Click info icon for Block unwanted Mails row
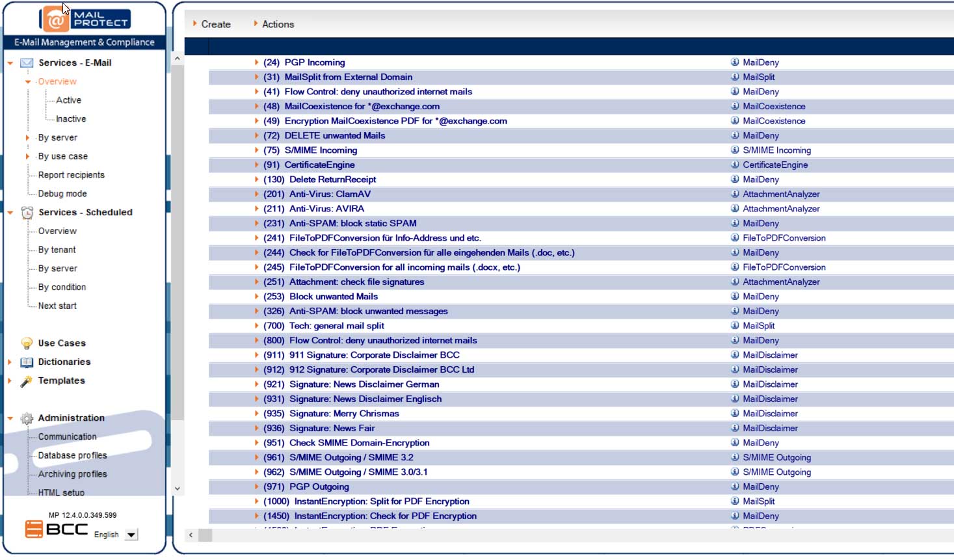 click(x=735, y=297)
